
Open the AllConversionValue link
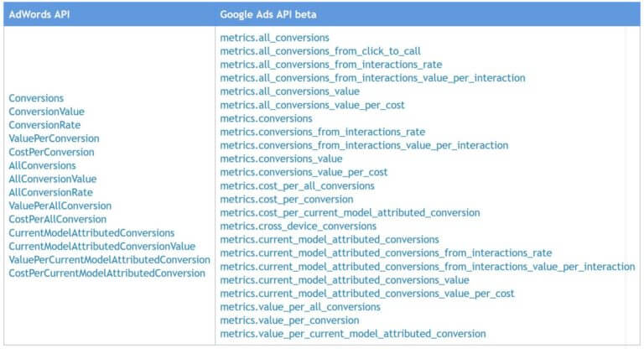[53, 179]
